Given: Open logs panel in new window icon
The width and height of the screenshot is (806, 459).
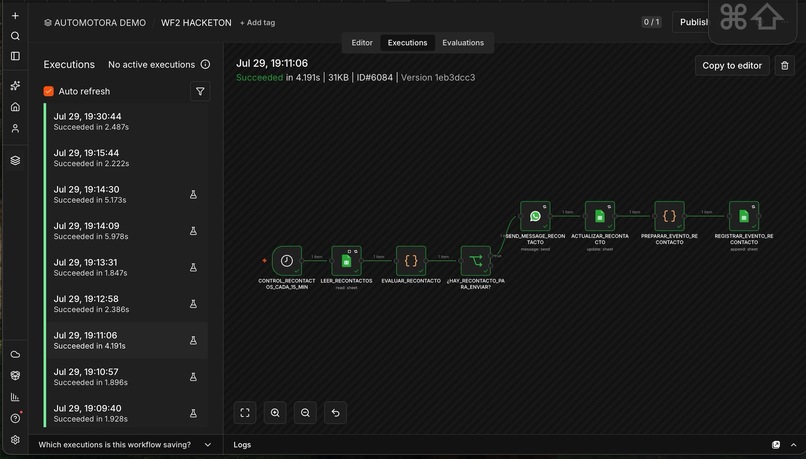Looking at the screenshot, I should coord(776,445).
